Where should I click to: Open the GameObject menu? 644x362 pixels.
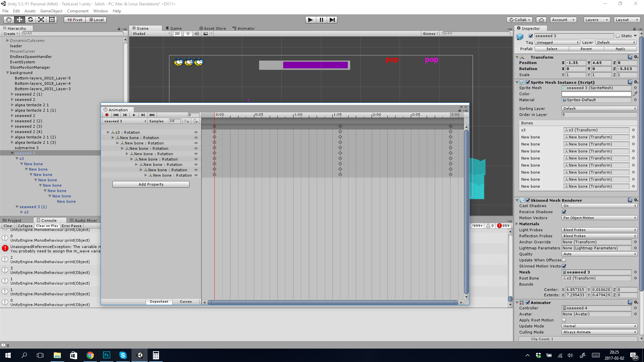click(51, 11)
